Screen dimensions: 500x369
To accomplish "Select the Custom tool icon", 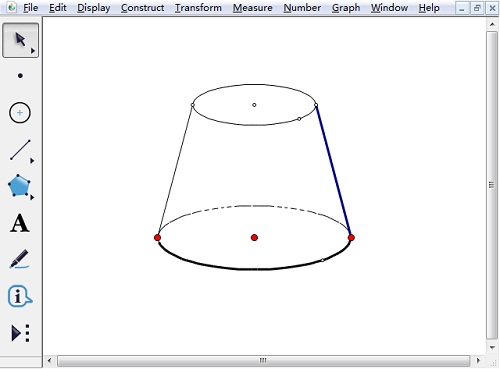I will click(x=20, y=333).
